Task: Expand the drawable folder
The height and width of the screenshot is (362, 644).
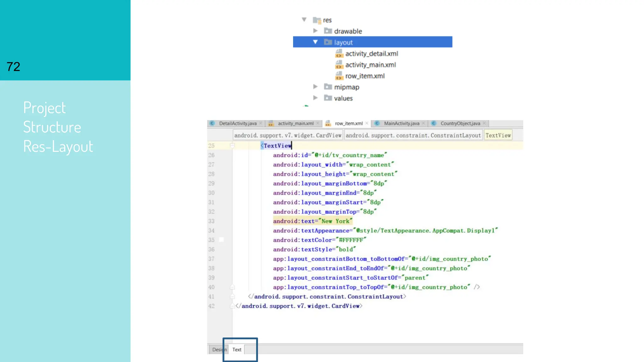Action: [315, 31]
